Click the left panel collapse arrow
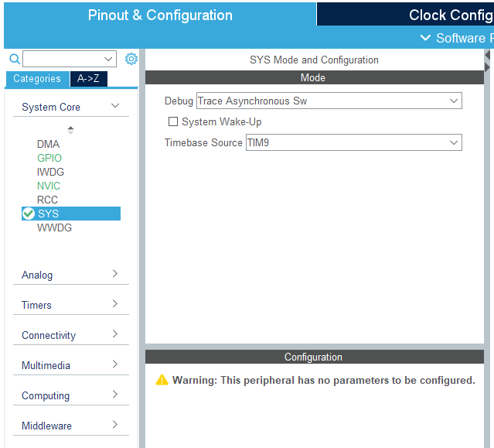Viewport: 494px width, 448px height. (487, 56)
